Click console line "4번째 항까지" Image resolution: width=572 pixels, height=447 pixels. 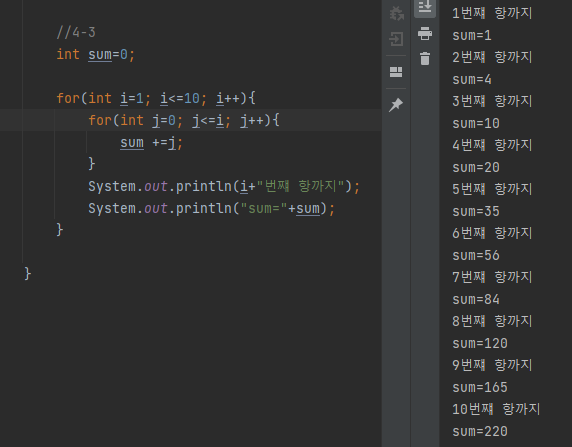492,145
